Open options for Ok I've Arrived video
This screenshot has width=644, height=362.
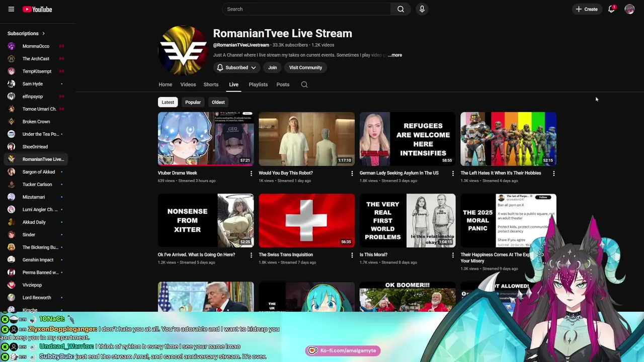tap(251, 255)
